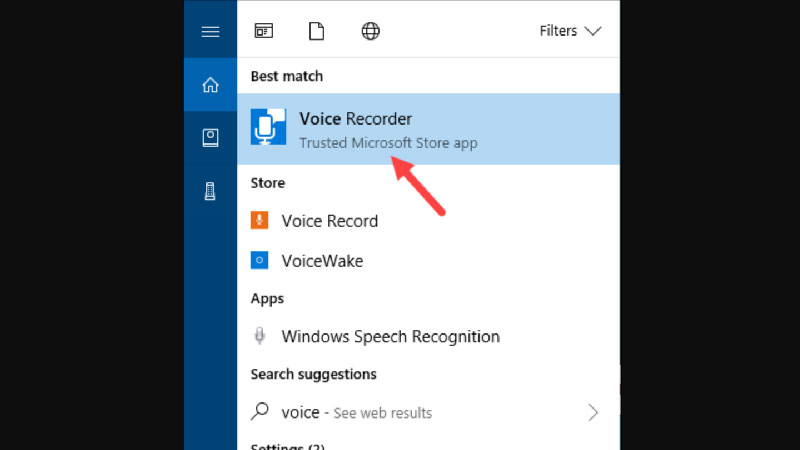Select the Voice Record store result
Screen dimensions: 800x450
(429, 221)
